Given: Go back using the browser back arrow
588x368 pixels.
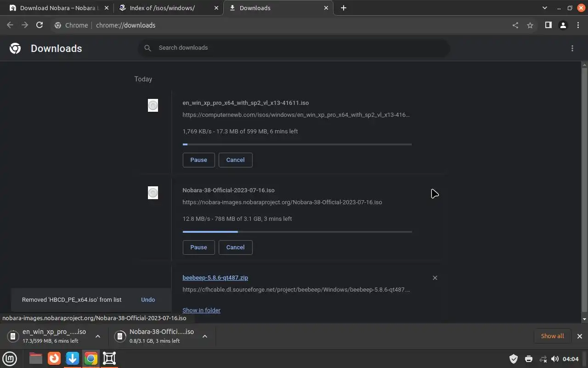Looking at the screenshot, I should click(x=10, y=25).
